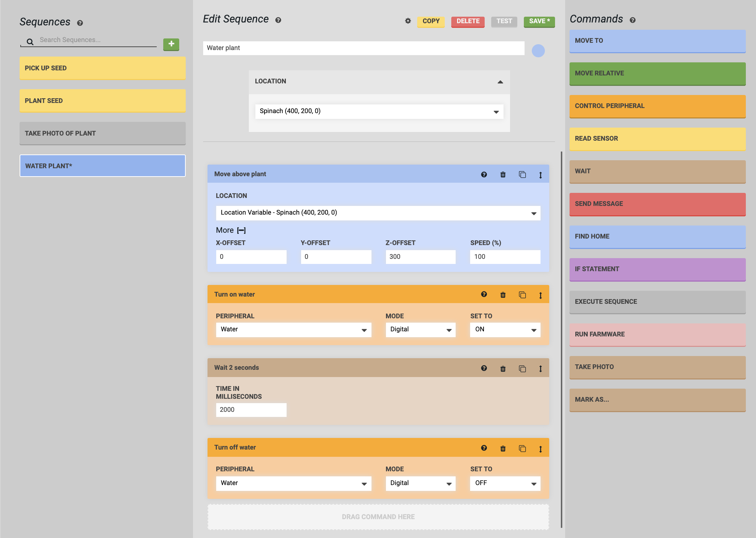
Task: Click the Z-OFFSET input field
Action: pos(420,257)
